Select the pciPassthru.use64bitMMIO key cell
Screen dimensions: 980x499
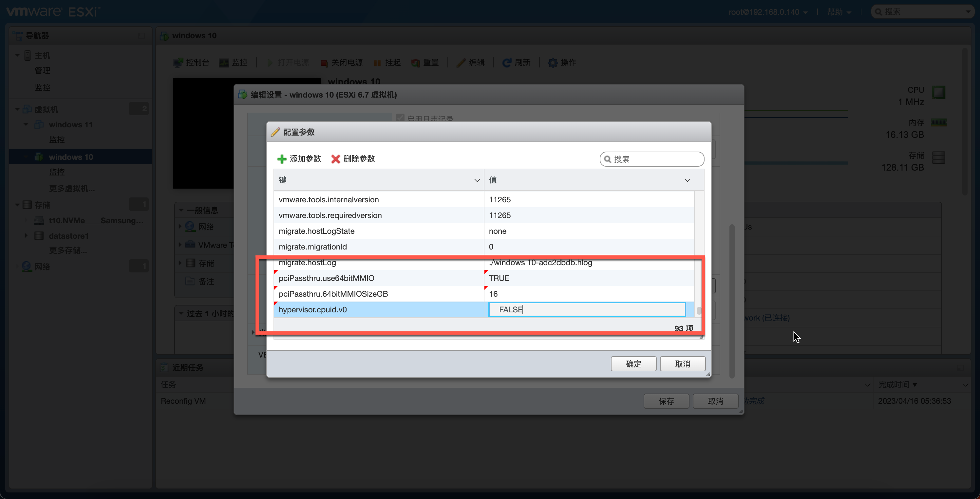[x=379, y=278]
